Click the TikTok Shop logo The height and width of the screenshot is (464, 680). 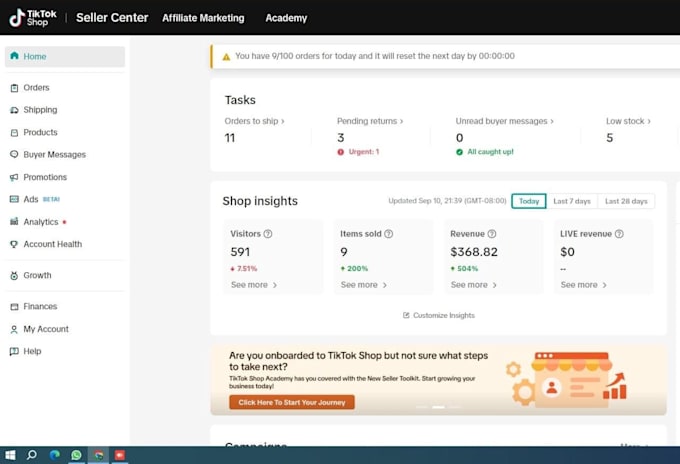(33, 18)
